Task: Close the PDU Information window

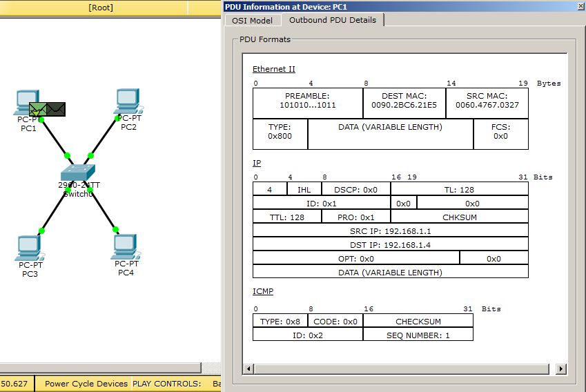Action: (x=582, y=6)
